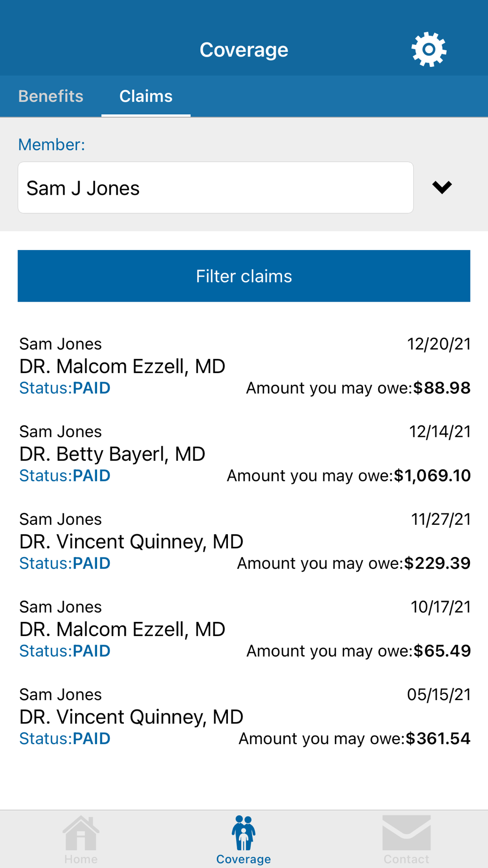Select the Claims tab
Viewport: 488px width, 868px height.
(146, 96)
